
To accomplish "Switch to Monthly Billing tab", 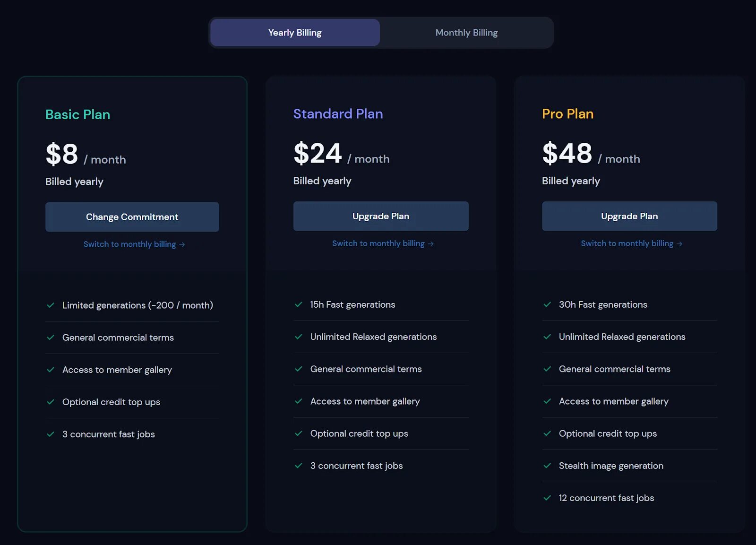I will [466, 33].
